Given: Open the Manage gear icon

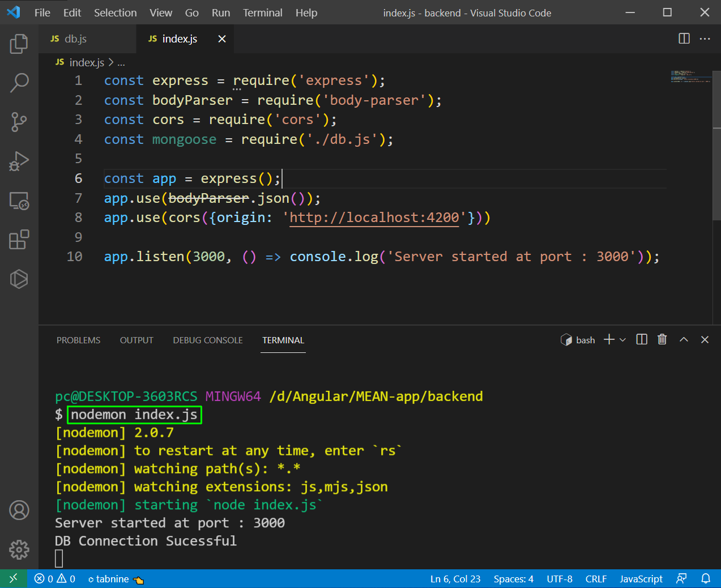Looking at the screenshot, I should (x=19, y=549).
